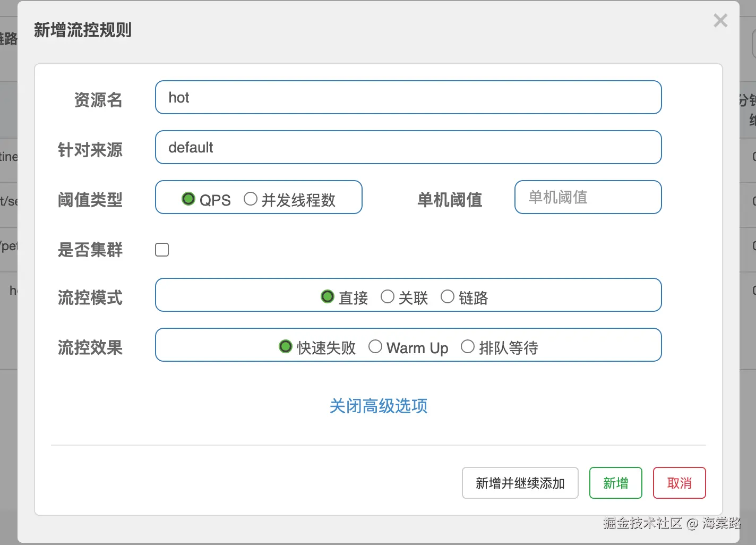Focus the 单机阈值 input box
756x545 pixels.
click(588, 197)
